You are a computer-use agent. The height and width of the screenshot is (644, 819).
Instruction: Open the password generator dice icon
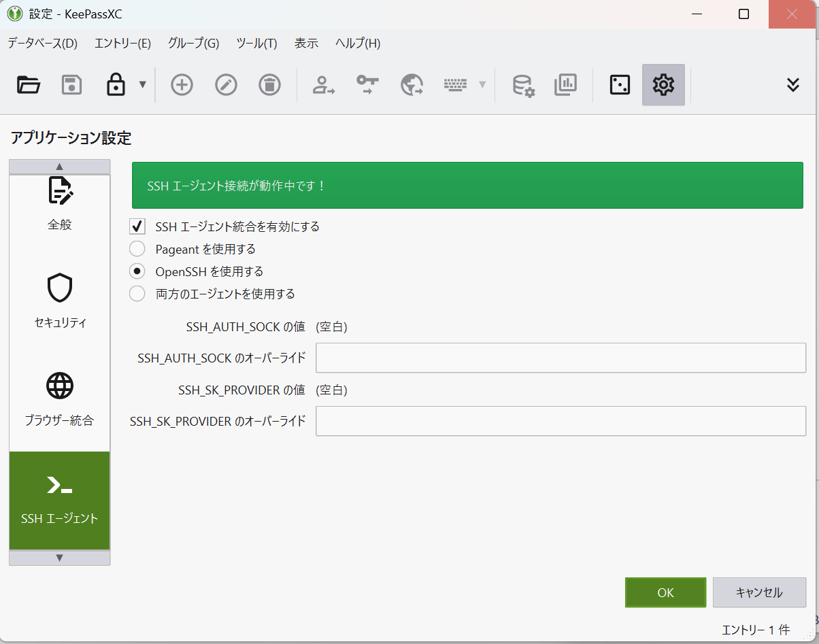(620, 85)
